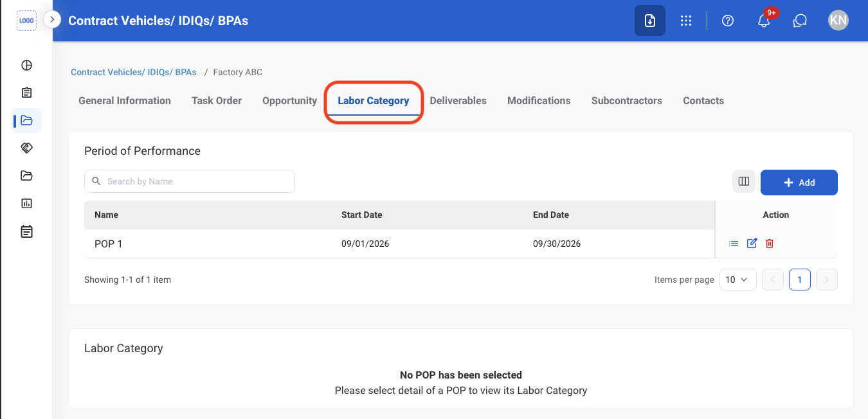Open the download icon in header
Screen dimensions: 868x419
(x=650, y=21)
